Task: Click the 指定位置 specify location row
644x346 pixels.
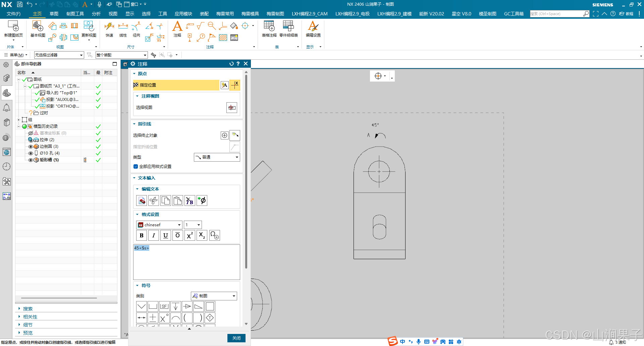Action: click(176, 85)
